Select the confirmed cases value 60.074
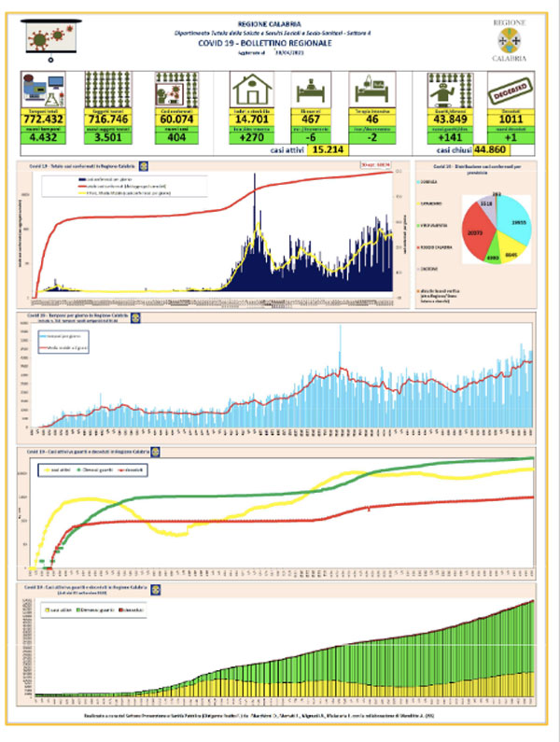Image resolution: width=560 pixels, height=742 pixels. pos(176,119)
